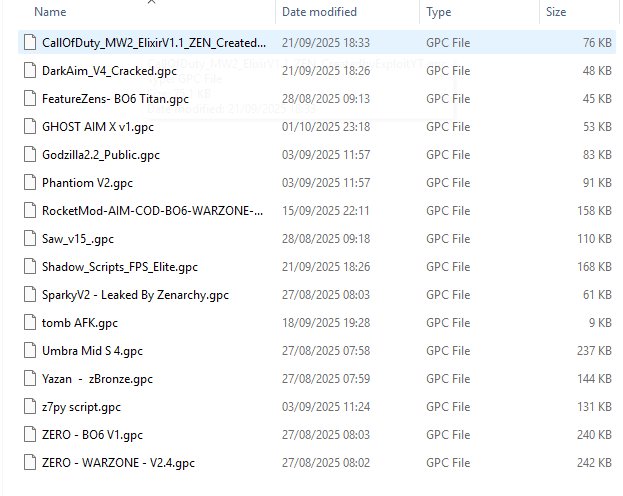Select the RocketMod-AIM-COD-BO6-WARZONE-... file name

click(x=153, y=211)
